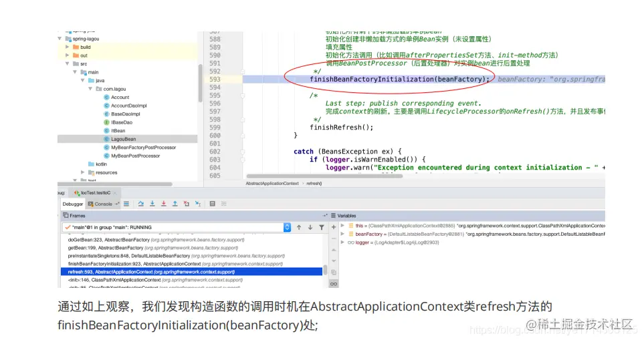Click the Run to Cursor icon

198,204
